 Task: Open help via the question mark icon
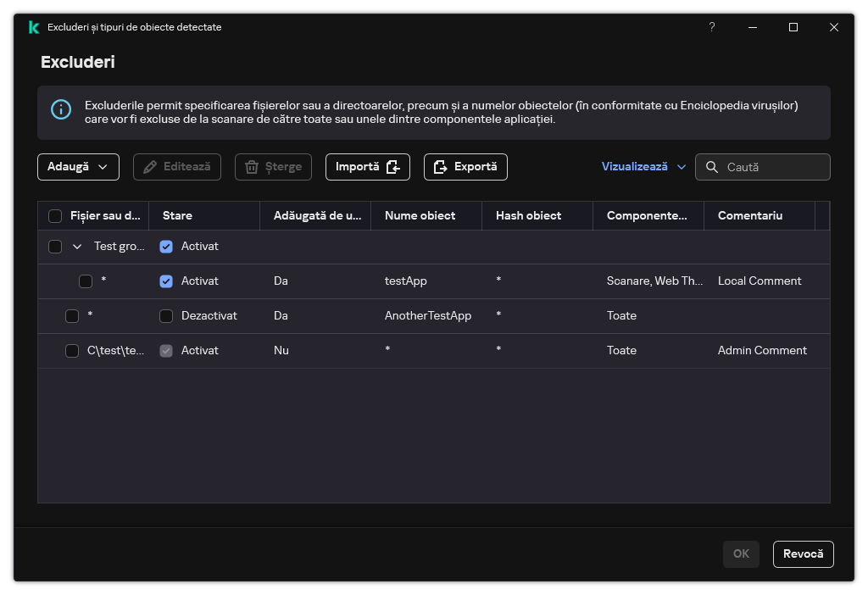point(712,27)
